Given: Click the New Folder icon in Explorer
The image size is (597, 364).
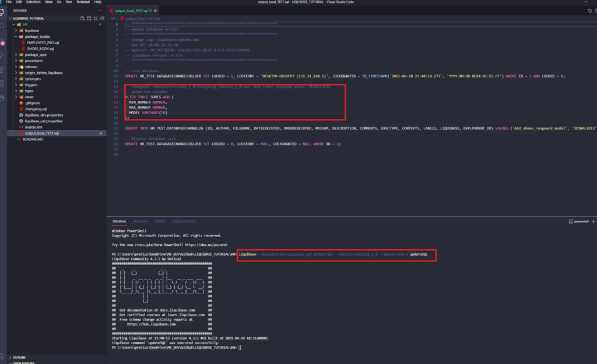Looking at the screenshot, I should point(89,18).
